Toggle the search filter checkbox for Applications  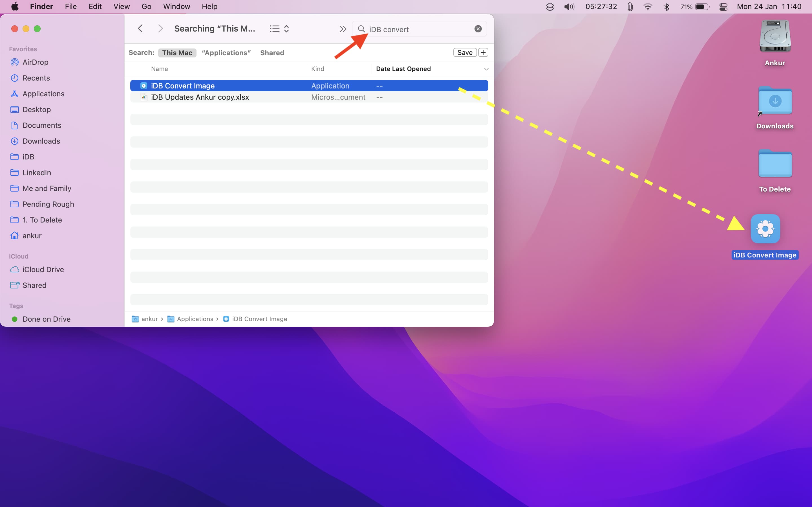[226, 53]
